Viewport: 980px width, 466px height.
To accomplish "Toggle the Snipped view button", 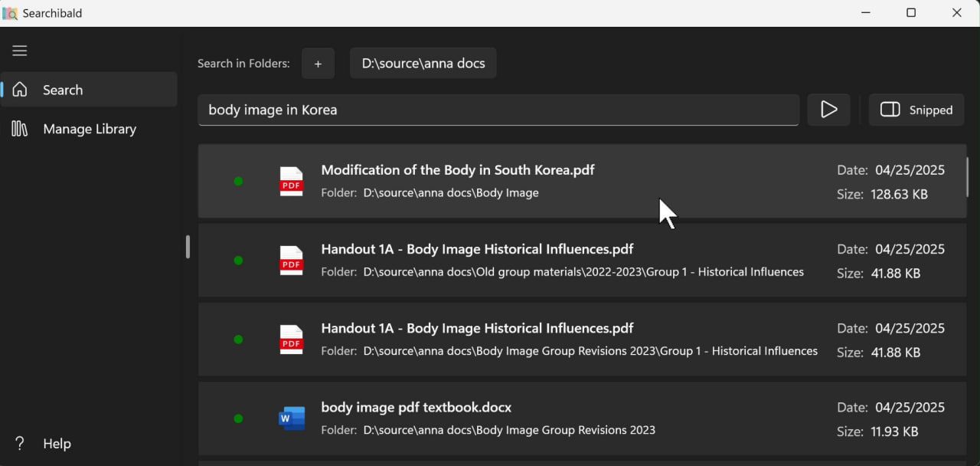I will click(x=916, y=110).
